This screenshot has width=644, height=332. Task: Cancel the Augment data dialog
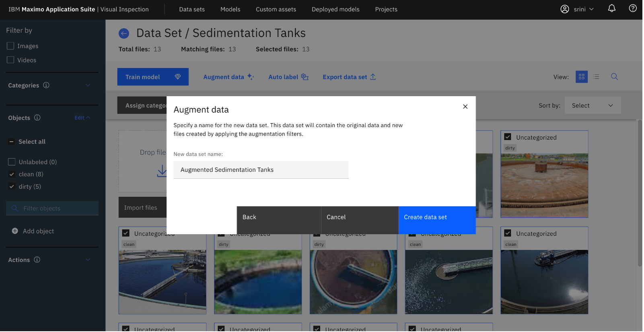click(x=361, y=221)
